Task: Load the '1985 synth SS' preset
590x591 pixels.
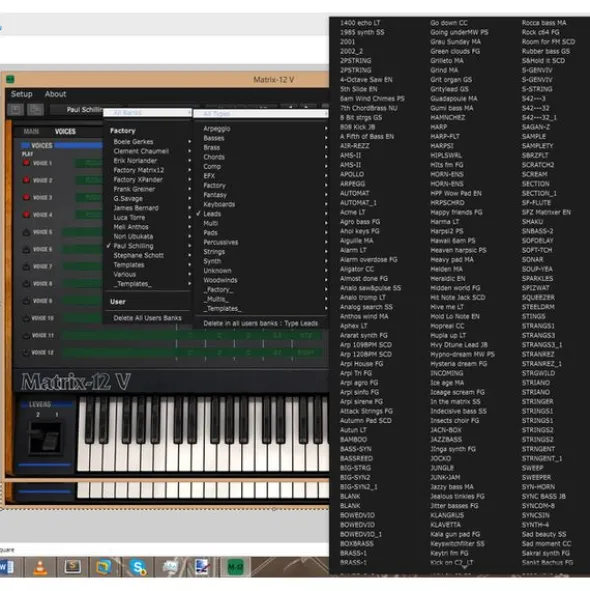Action: pyautogui.click(x=362, y=32)
